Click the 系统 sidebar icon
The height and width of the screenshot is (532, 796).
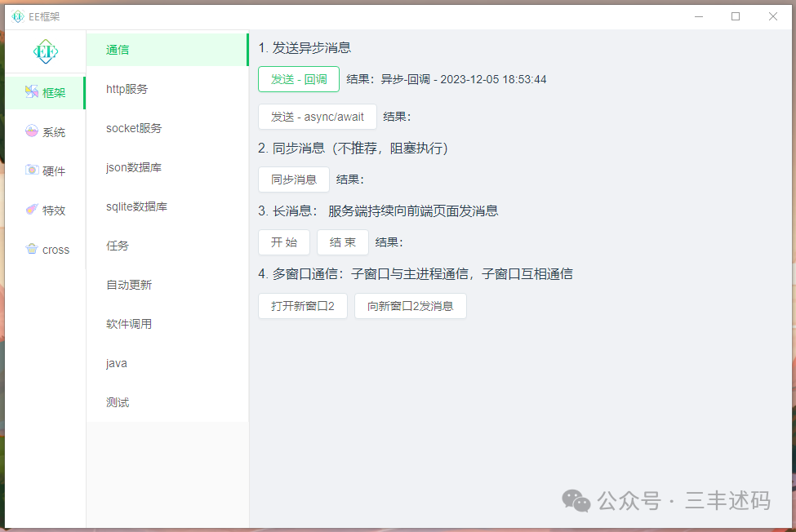(32, 131)
